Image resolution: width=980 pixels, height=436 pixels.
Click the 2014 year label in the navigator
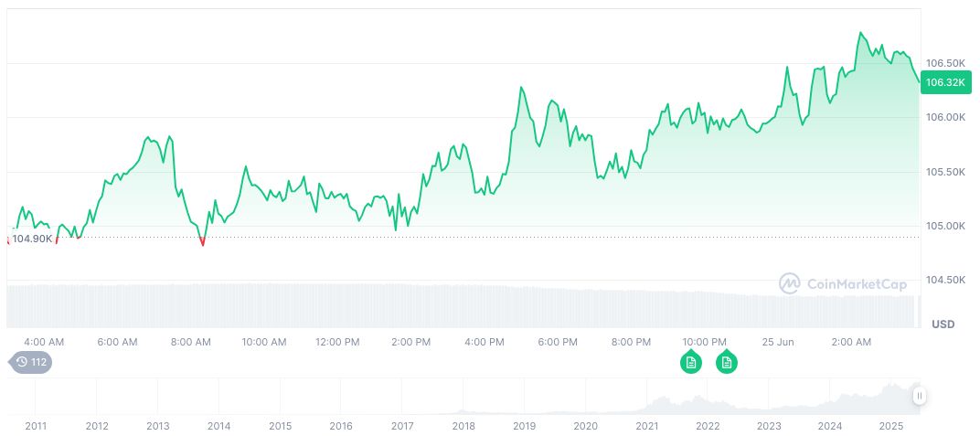tap(218, 426)
